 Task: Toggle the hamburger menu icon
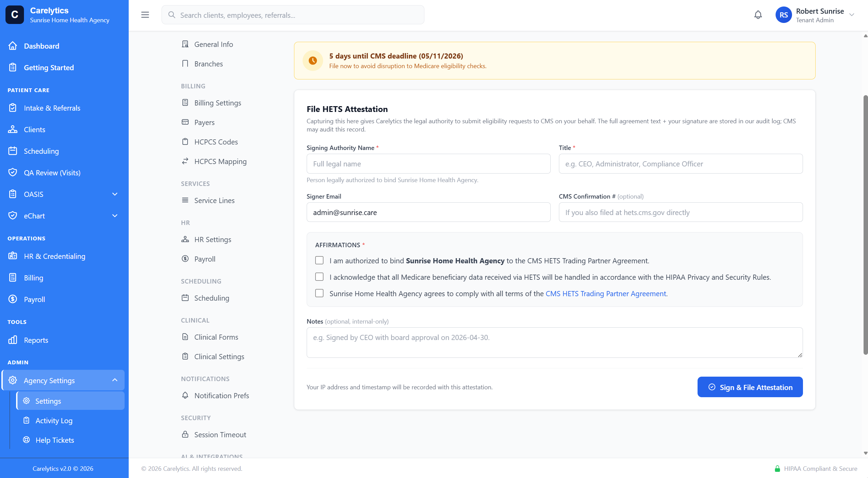(145, 15)
